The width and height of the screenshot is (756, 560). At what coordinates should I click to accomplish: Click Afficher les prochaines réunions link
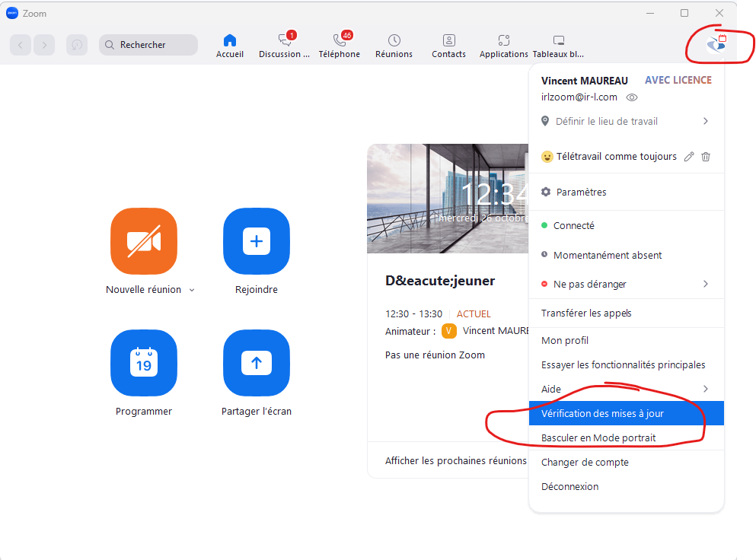pos(455,461)
